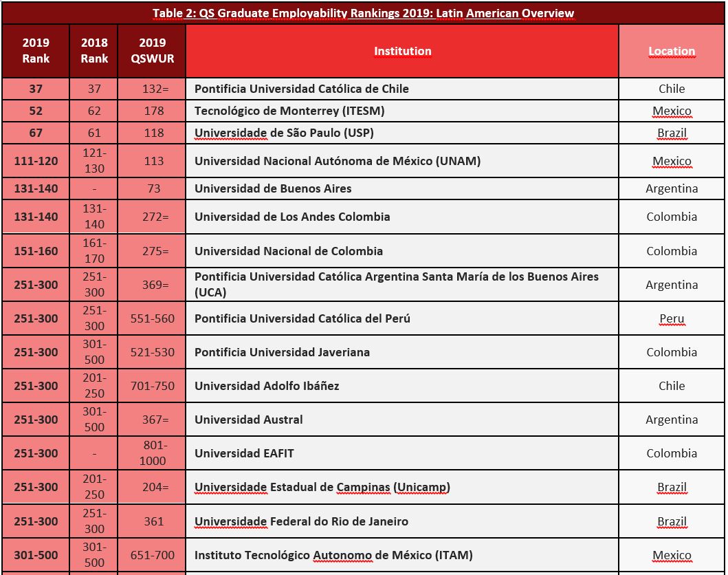
Task: Click 2019 rank '52' cell
Action: 36,111
